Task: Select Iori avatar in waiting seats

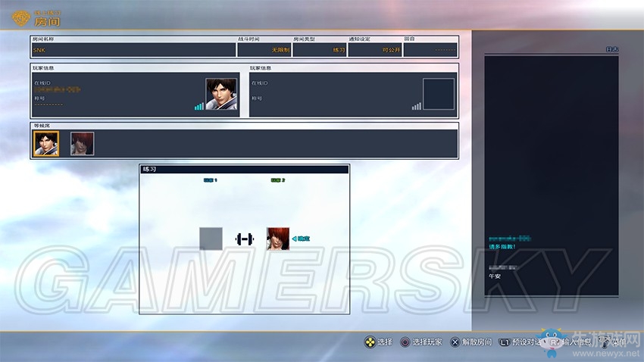Action: pyautogui.click(x=82, y=144)
